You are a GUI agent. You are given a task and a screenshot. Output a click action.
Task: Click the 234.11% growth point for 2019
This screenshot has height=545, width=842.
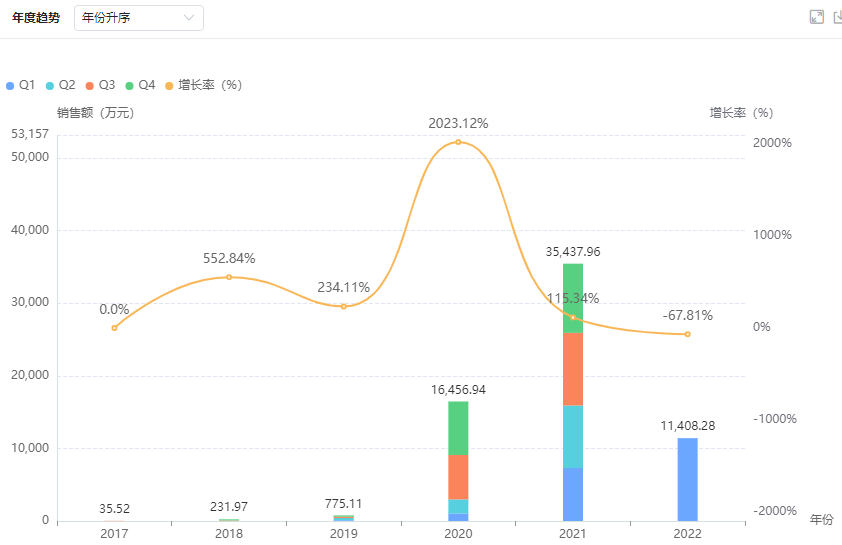[x=343, y=306]
